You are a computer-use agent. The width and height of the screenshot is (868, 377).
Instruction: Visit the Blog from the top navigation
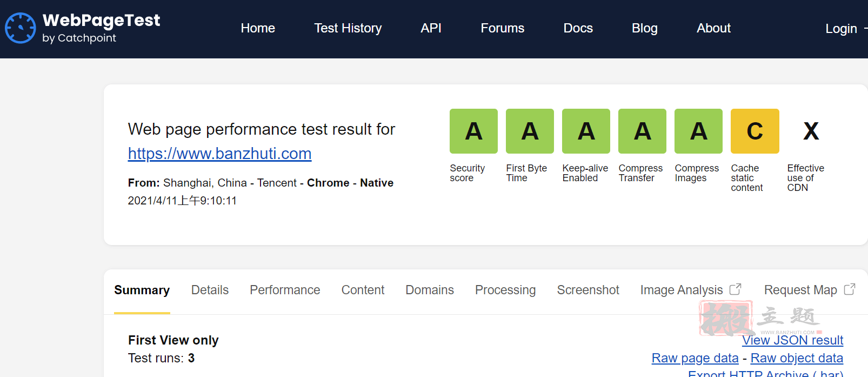645,28
